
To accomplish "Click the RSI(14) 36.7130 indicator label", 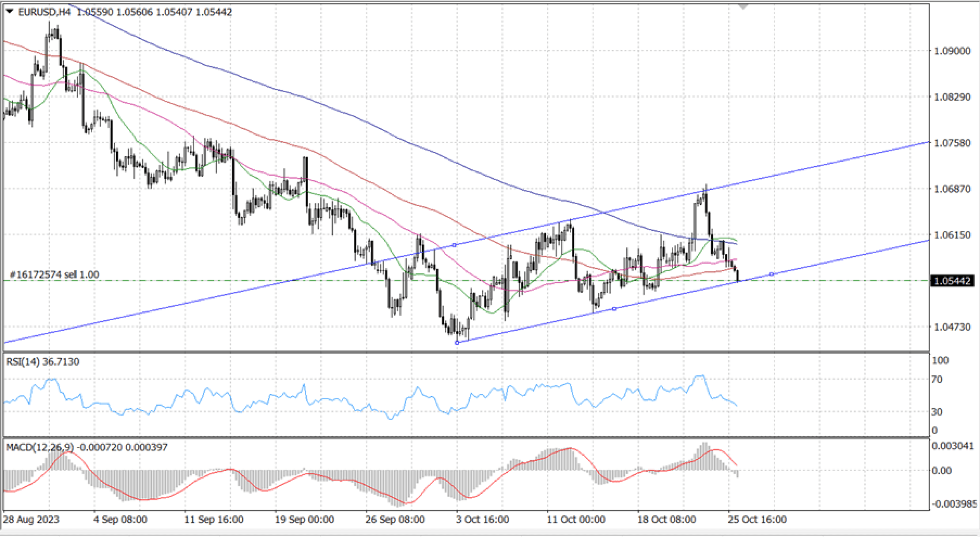I will tap(42, 362).
